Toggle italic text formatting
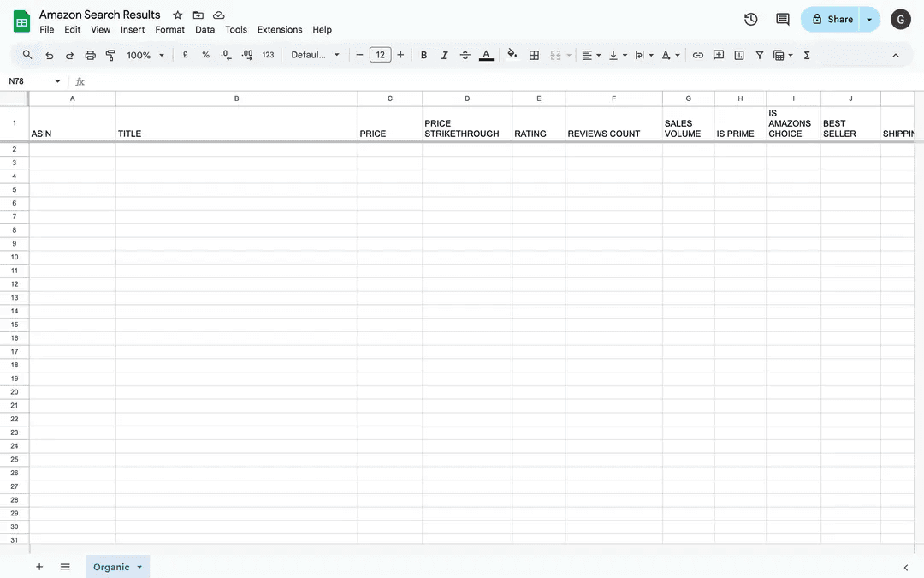The height and width of the screenshot is (578, 924). click(x=444, y=55)
